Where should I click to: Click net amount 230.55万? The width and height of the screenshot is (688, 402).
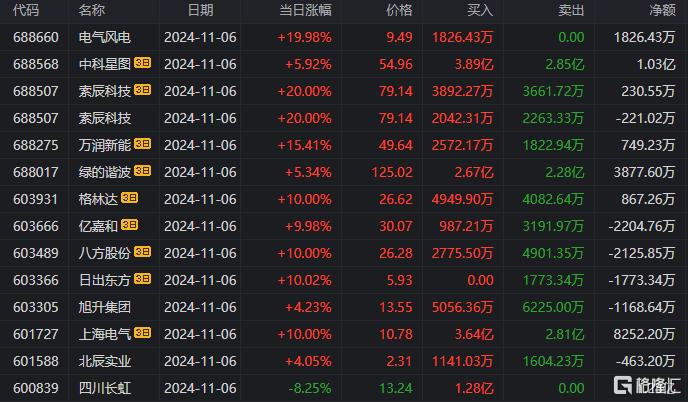pyautogui.click(x=648, y=91)
